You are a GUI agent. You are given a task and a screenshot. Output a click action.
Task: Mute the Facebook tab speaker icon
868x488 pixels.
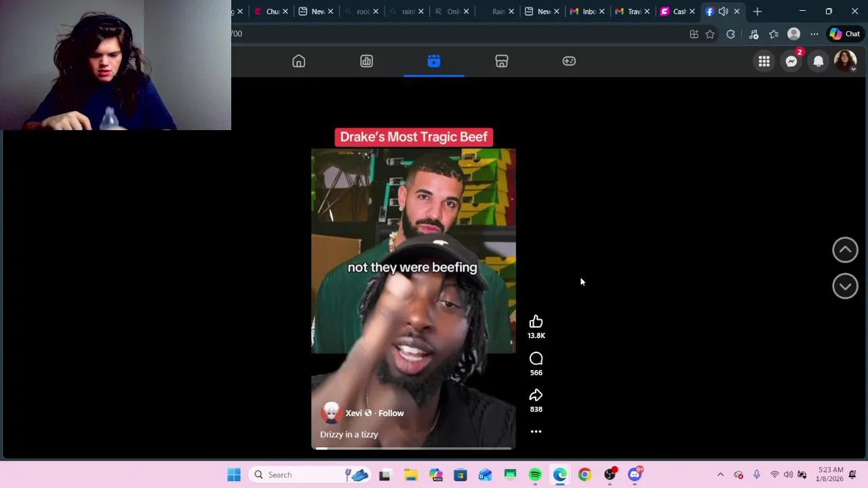click(x=723, y=12)
